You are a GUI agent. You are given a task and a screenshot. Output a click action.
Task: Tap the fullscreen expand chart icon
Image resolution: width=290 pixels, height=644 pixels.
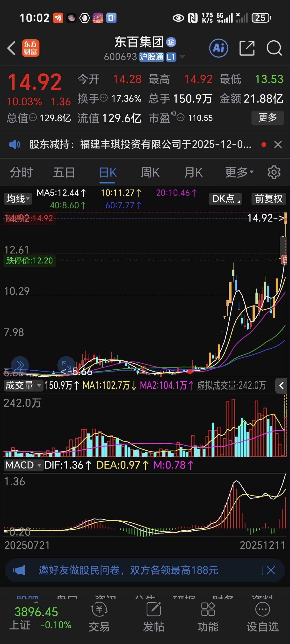point(66,365)
